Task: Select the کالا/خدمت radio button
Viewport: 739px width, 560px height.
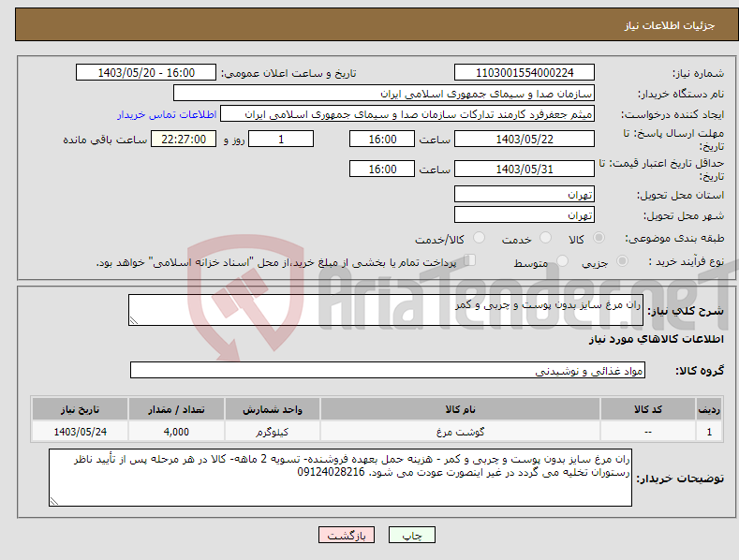Action: pyautogui.click(x=479, y=238)
